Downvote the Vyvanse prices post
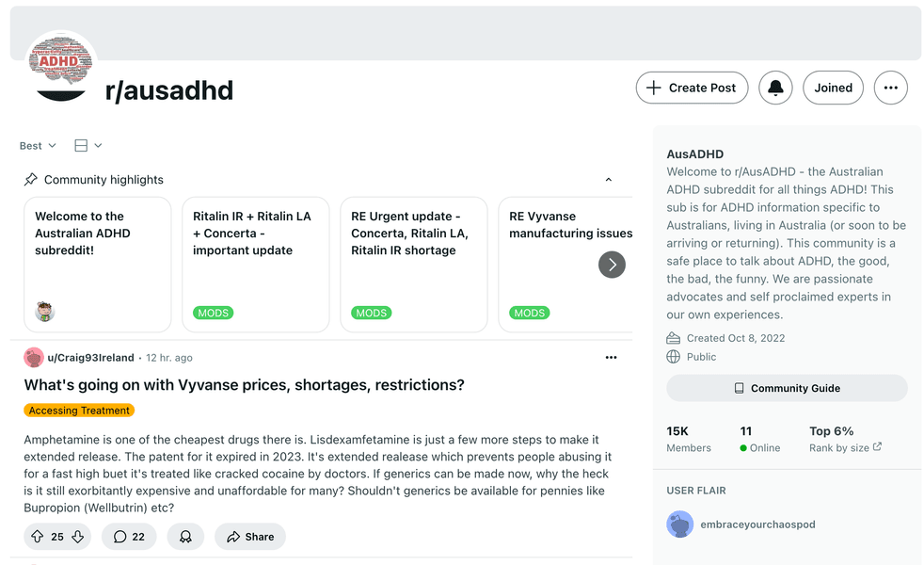This screenshot has height=565, width=924. tap(78, 537)
